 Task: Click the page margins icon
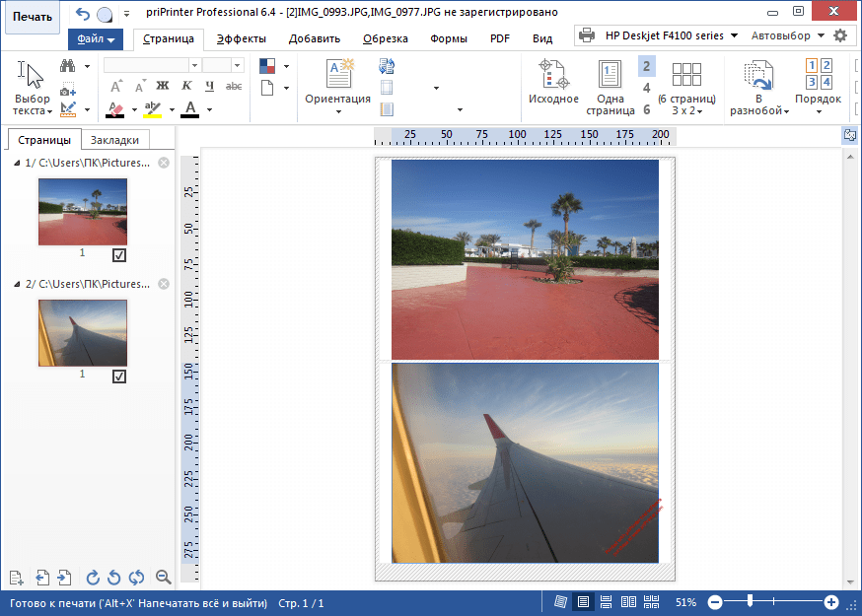pos(387,88)
